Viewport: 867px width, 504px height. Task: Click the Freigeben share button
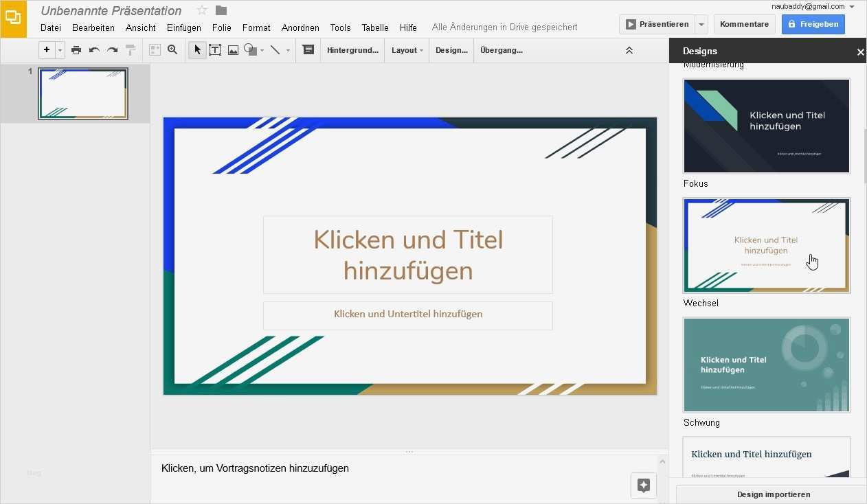813,24
